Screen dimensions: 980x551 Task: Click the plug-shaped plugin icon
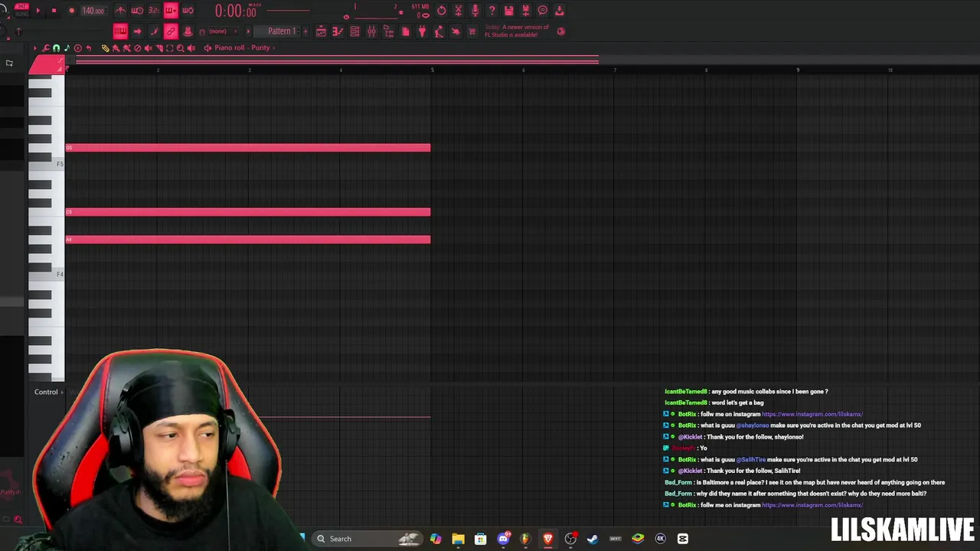[422, 31]
